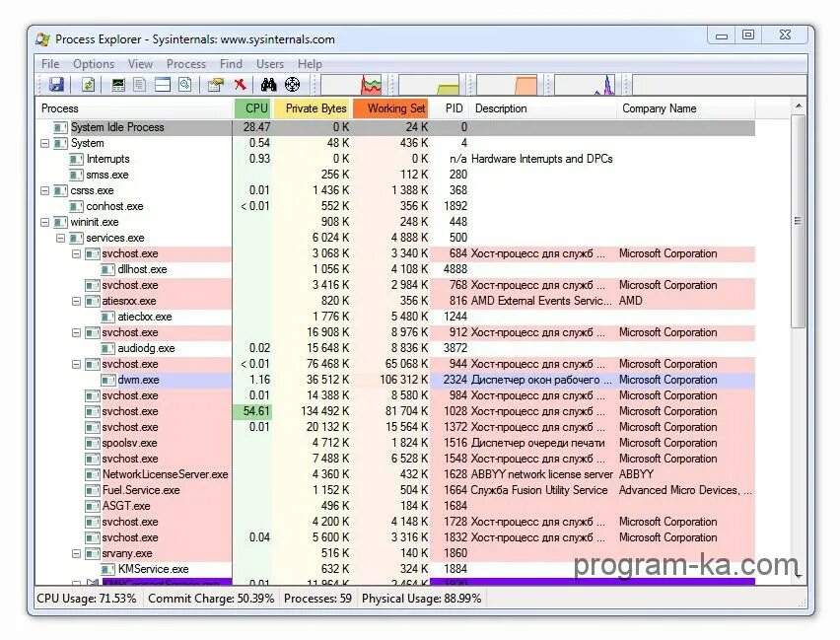Sort by the Private Bytes column header
The height and width of the screenshot is (640, 840).
pyautogui.click(x=313, y=108)
